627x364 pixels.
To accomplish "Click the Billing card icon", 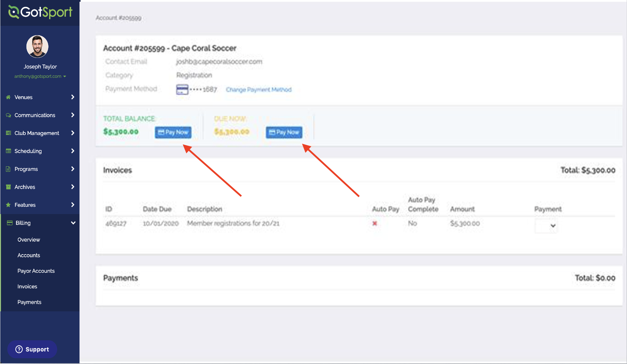I will pyautogui.click(x=10, y=223).
